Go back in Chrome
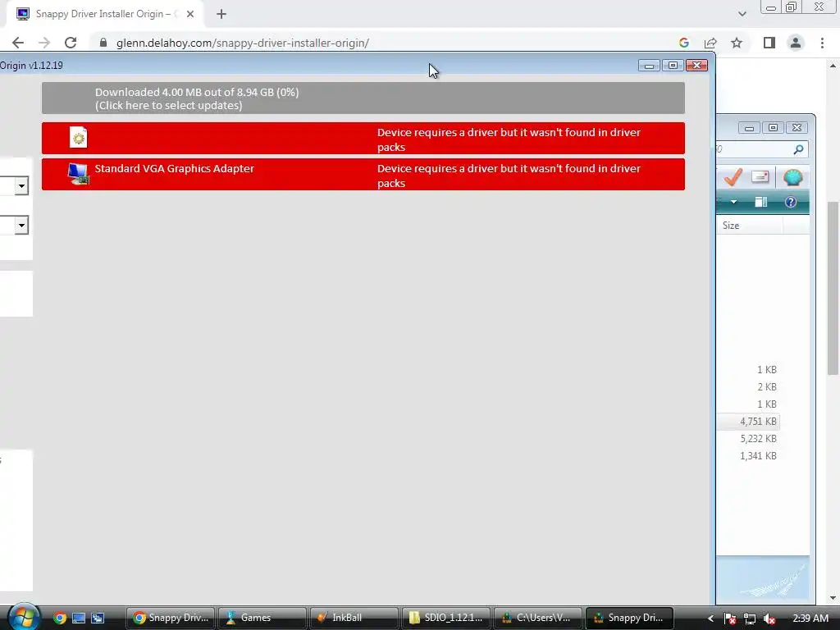The image size is (840, 630). click(18, 43)
